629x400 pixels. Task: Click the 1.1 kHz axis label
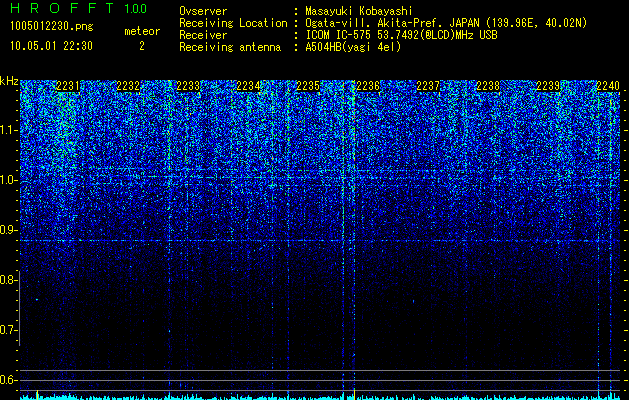(x=9, y=130)
